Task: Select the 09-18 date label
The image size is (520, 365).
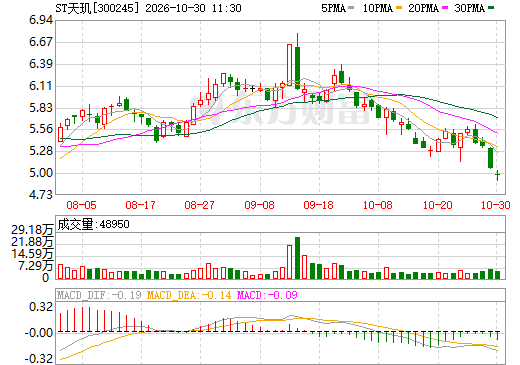Action: (318, 205)
